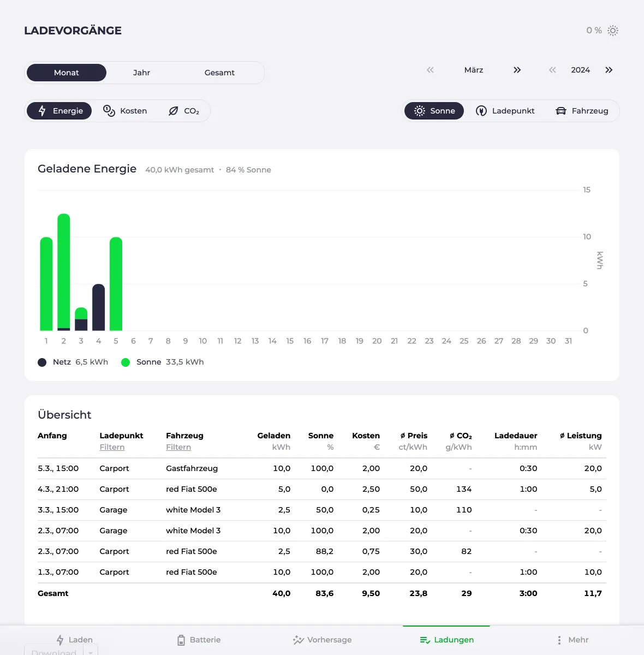The height and width of the screenshot is (655, 644).
Task: Show CO₂ values in chart
Action: pyautogui.click(x=184, y=111)
